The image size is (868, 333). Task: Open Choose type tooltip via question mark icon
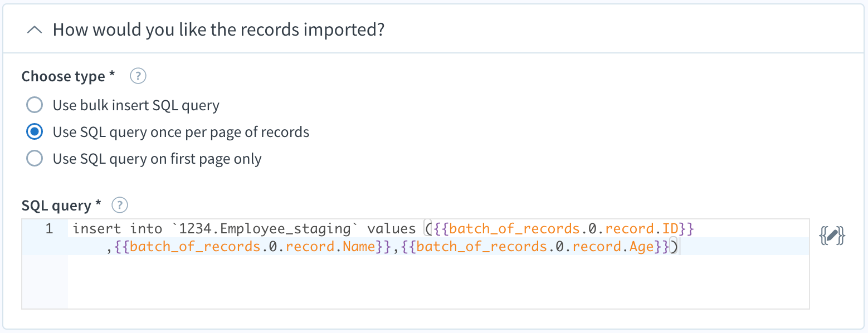coord(138,76)
